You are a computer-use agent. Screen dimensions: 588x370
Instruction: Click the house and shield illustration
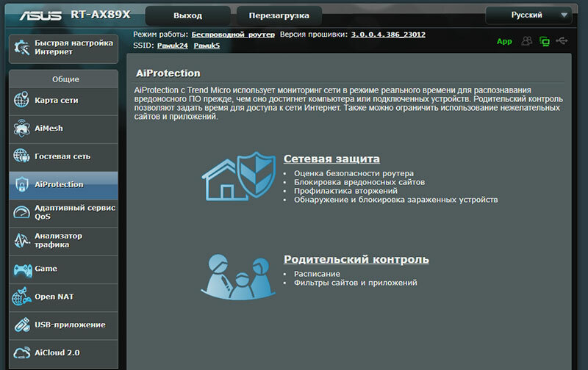click(238, 176)
